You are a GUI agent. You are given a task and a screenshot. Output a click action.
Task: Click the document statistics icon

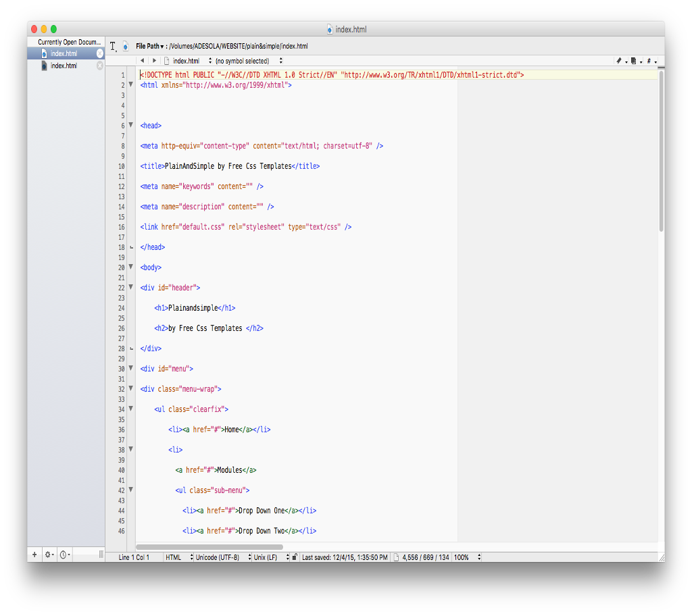coord(396,557)
